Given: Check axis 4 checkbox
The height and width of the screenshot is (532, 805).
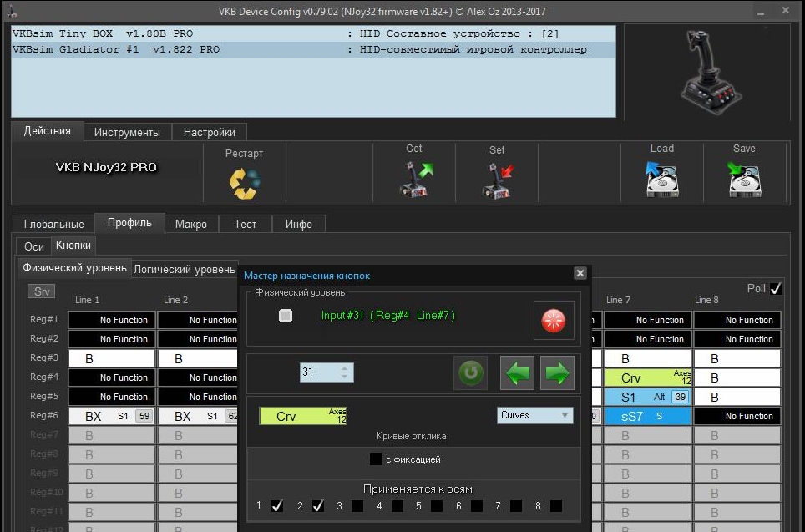Looking at the screenshot, I should (397, 506).
